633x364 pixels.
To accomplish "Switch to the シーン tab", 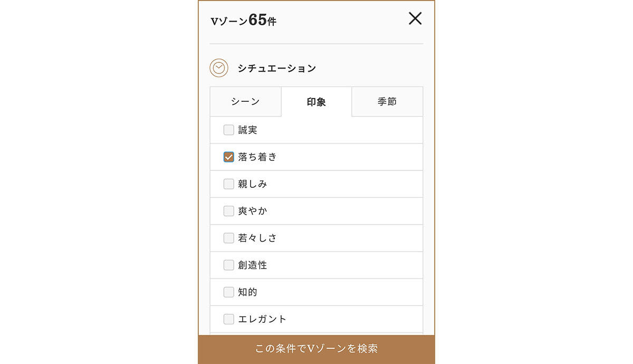I will tap(245, 101).
